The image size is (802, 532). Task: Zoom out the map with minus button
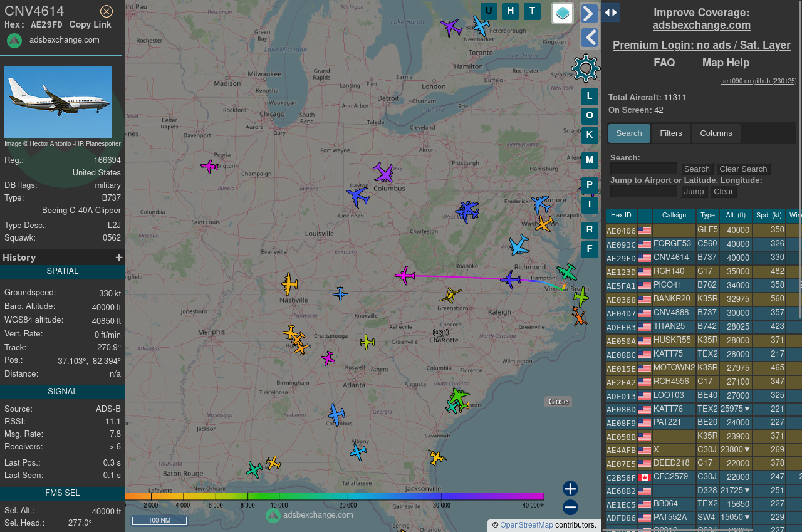coord(570,508)
